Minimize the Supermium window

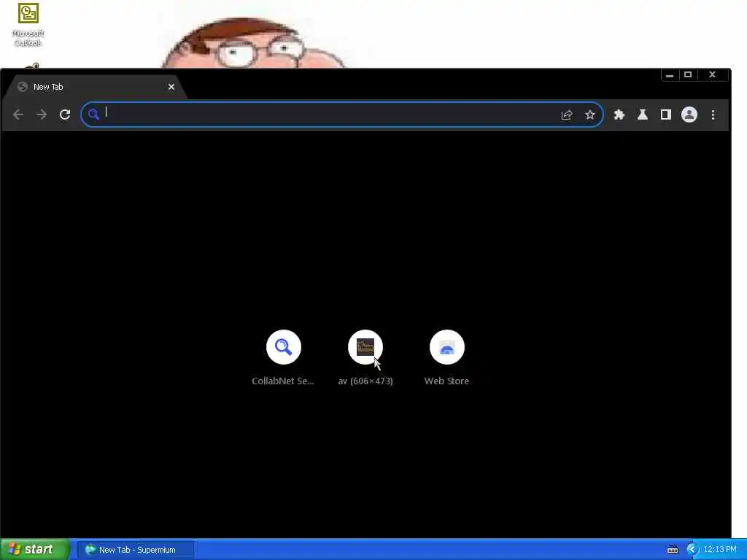pyautogui.click(x=670, y=75)
